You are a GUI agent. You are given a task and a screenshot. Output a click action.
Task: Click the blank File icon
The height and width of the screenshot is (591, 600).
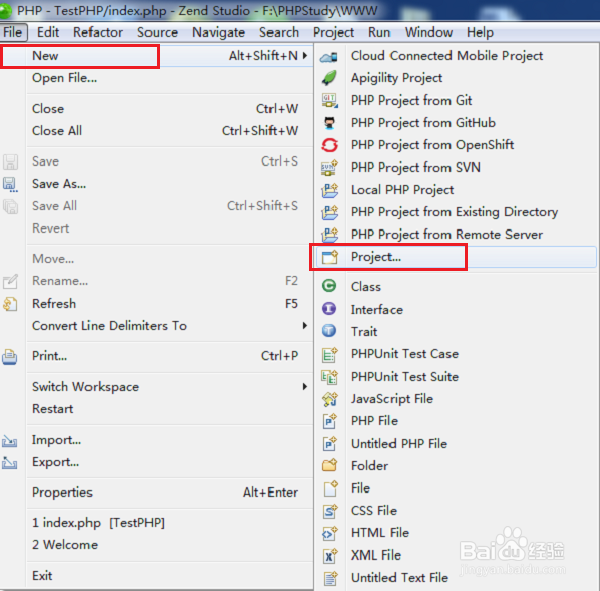click(330, 488)
